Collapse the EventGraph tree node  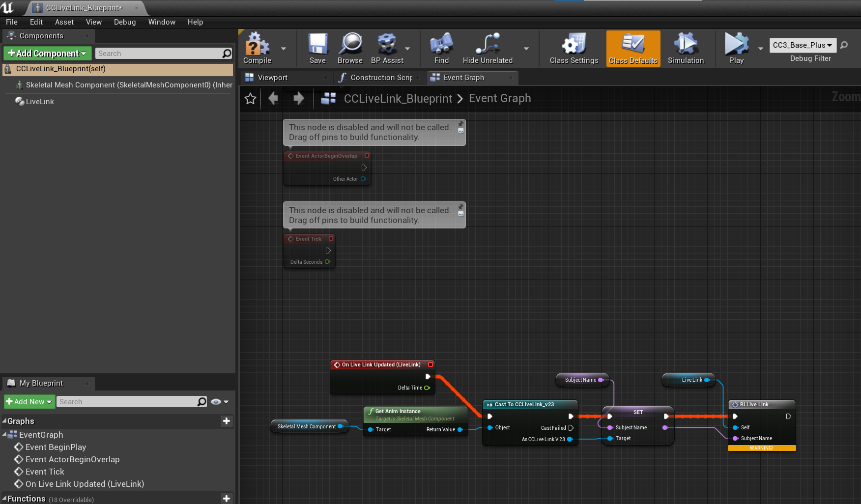pyautogui.click(x=4, y=434)
